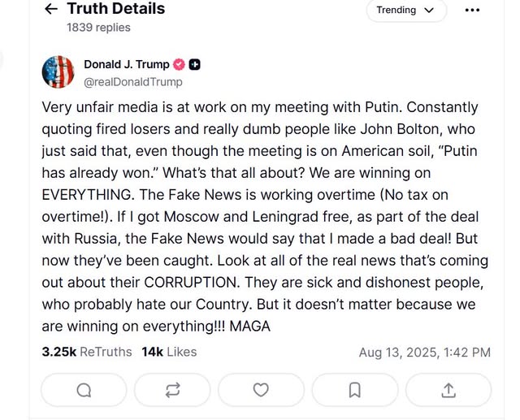
Task: Click the Aug 13, 2025 timestamp
Action: pyautogui.click(x=424, y=353)
